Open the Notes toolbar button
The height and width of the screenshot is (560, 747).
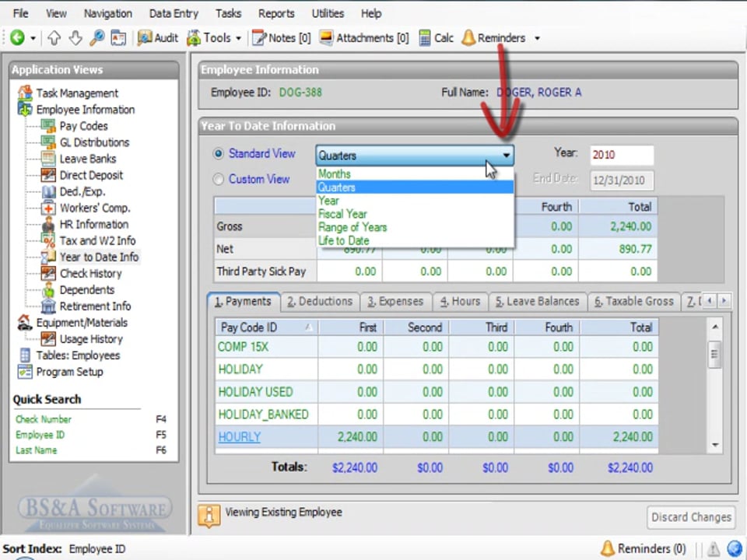(282, 37)
